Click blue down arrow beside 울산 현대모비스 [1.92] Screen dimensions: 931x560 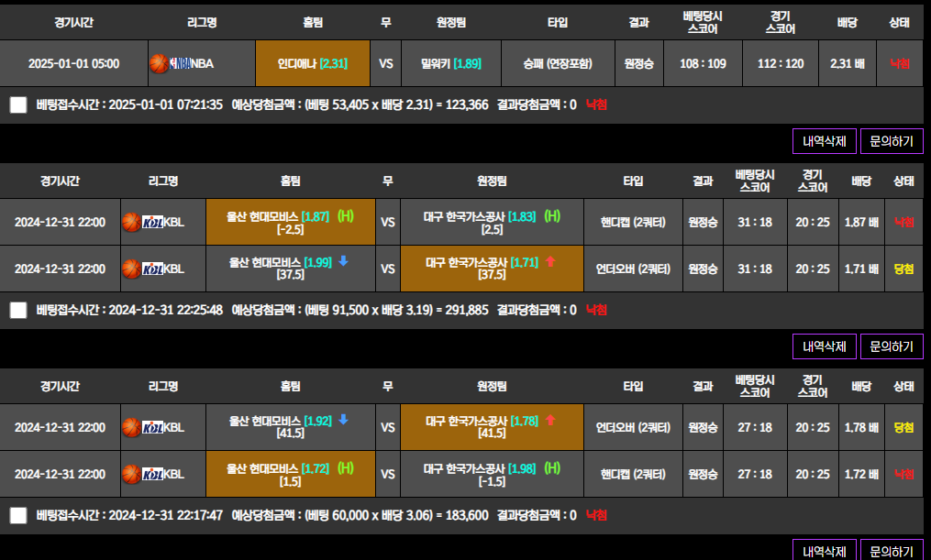[x=344, y=420]
